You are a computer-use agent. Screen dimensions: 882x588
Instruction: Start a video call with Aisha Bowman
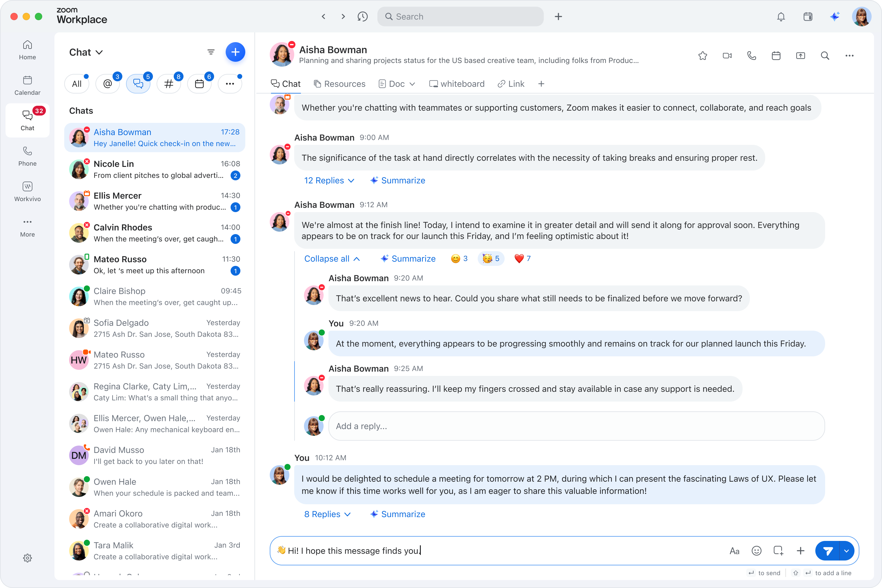coord(727,56)
